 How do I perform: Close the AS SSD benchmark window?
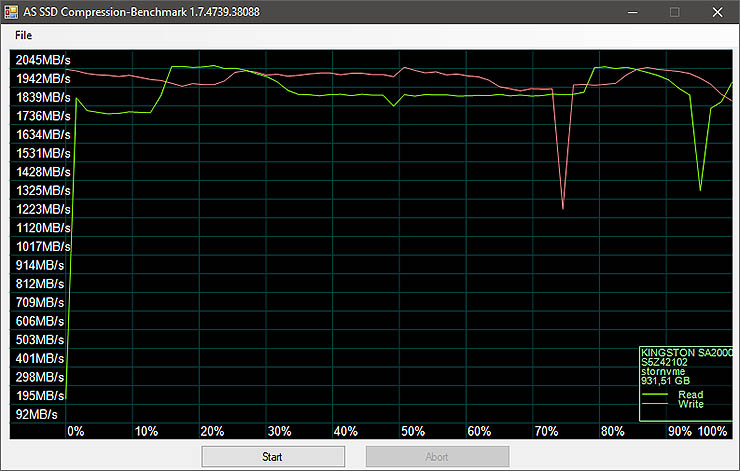click(x=718, y=12)
